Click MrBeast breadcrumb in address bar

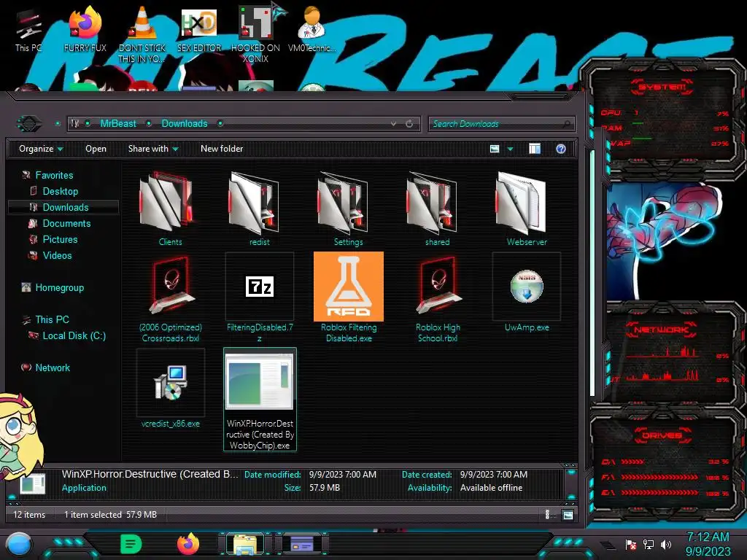pyautogui.click(x=118, y=124)
